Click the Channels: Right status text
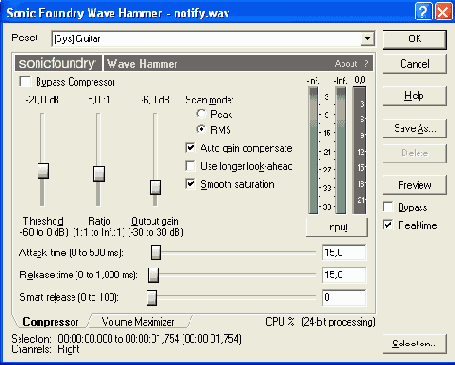The image size is (455, 365). coord(45,349)
